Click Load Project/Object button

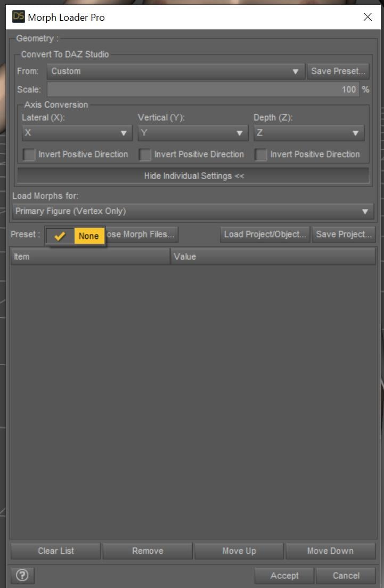(x=265, y=235)
